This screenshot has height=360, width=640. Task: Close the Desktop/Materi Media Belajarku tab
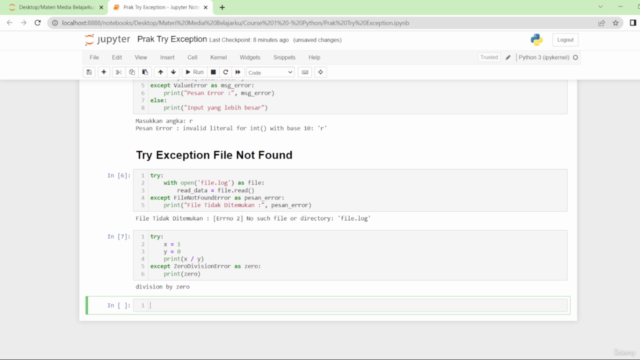pos(101,7)
